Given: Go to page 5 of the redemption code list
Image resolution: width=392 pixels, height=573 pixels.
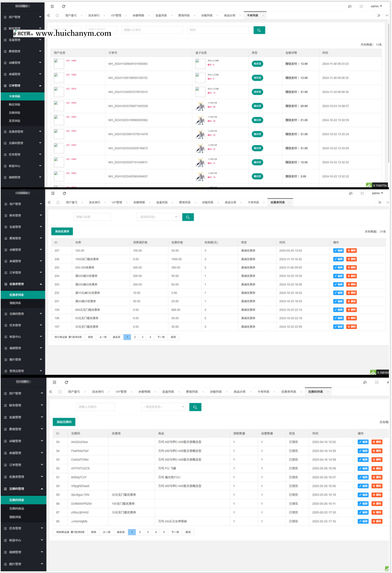Looking at the screenshot, I should [164, 532].
